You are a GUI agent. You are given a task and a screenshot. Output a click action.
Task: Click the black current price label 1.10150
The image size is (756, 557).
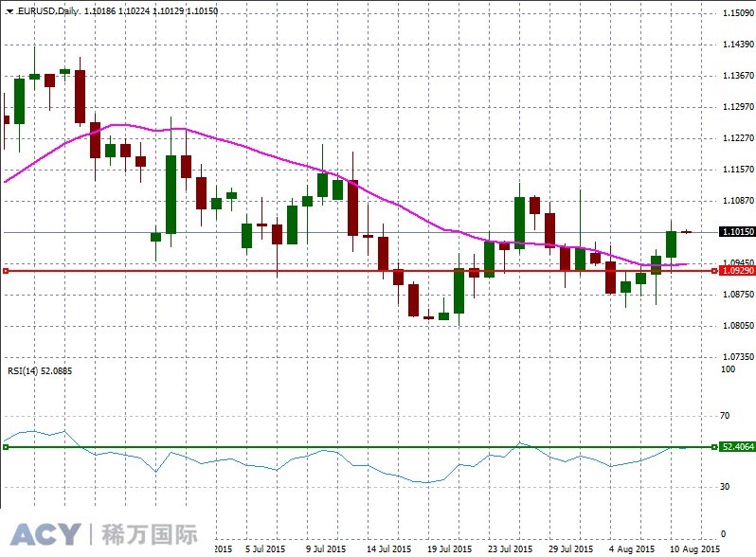point(738,232)
